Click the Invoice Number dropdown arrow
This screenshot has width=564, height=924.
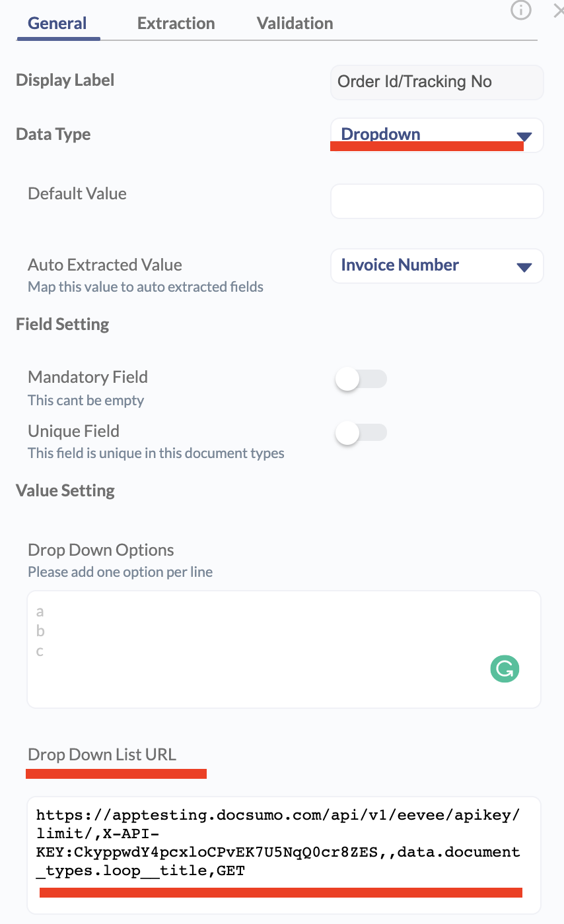[524, 267]
